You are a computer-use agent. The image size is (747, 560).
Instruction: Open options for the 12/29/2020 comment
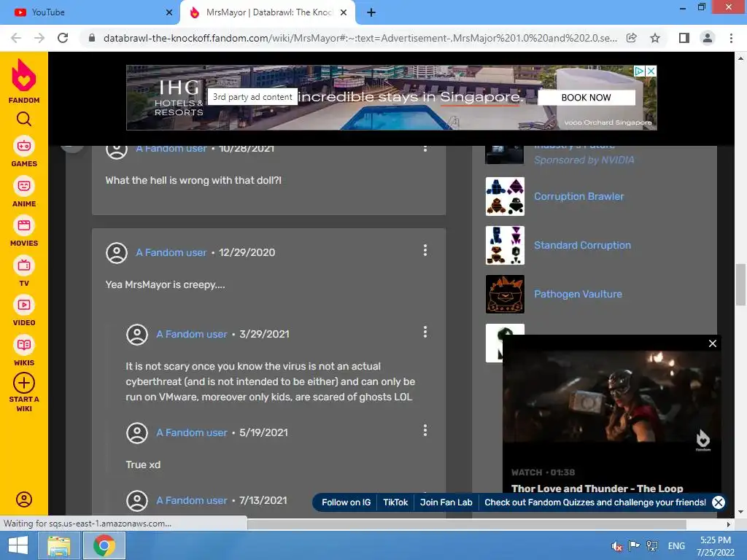click(x=425, y=251)
